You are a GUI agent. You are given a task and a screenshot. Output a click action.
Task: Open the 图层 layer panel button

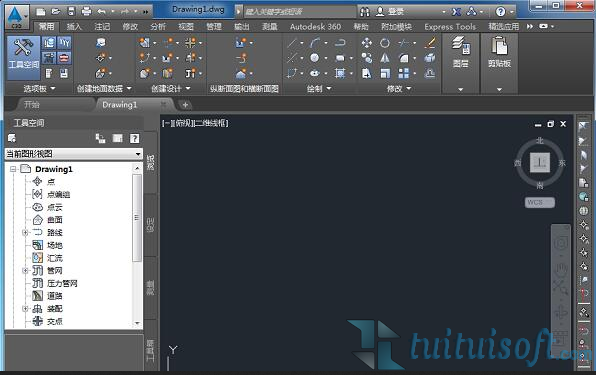point(461,63)
